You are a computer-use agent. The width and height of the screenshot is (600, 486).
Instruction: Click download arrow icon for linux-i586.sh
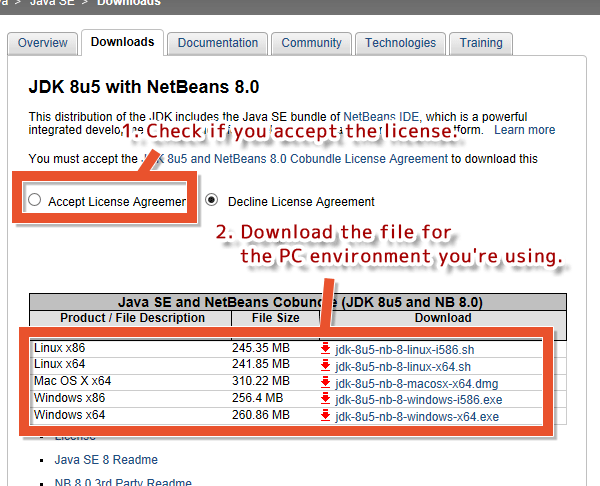325,348
